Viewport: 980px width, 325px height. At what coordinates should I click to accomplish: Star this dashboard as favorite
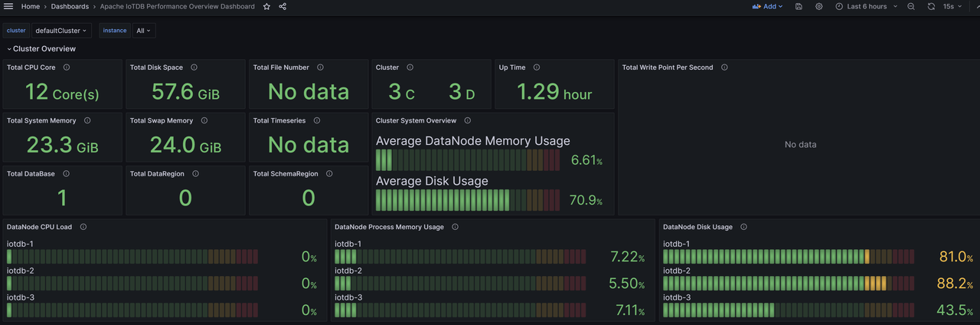click(x=266, y=6)
